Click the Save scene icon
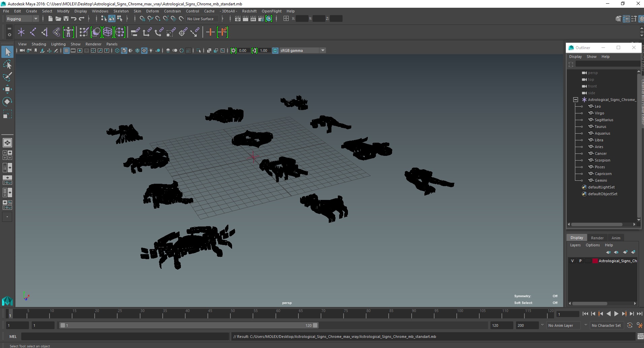This screenshot has width=644, height=348. [x=66, y=19]
